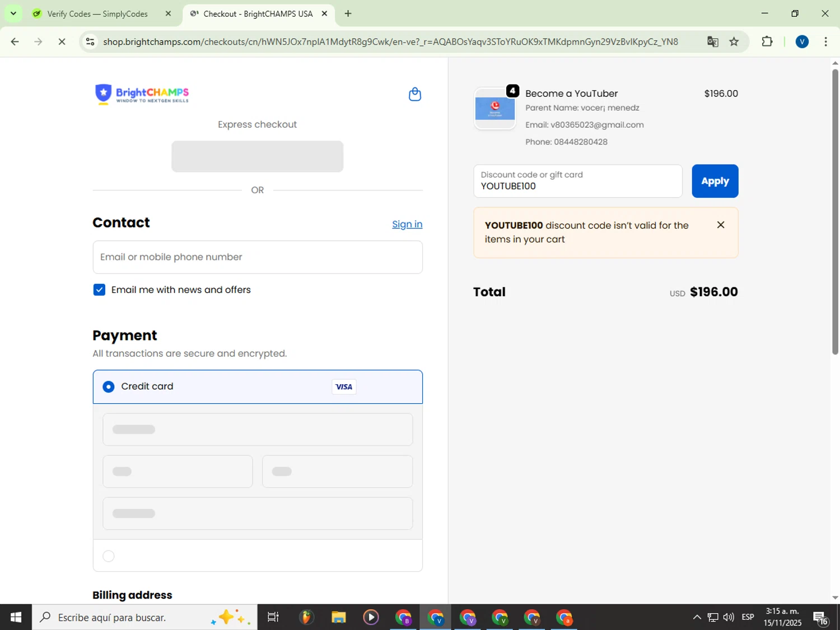Click the Become a YouTuber item title
The image size is (840, 630).
coord(571,94)
